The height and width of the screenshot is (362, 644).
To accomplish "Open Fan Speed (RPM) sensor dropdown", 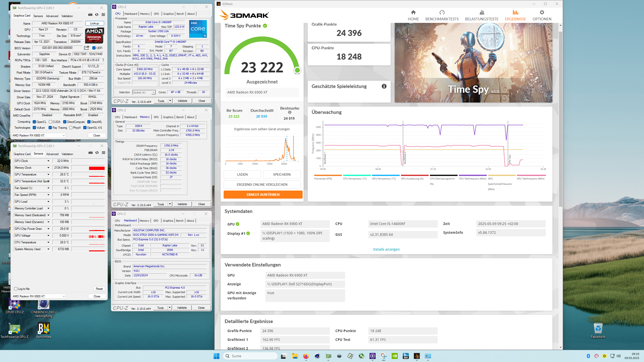I will pos(48,195).
